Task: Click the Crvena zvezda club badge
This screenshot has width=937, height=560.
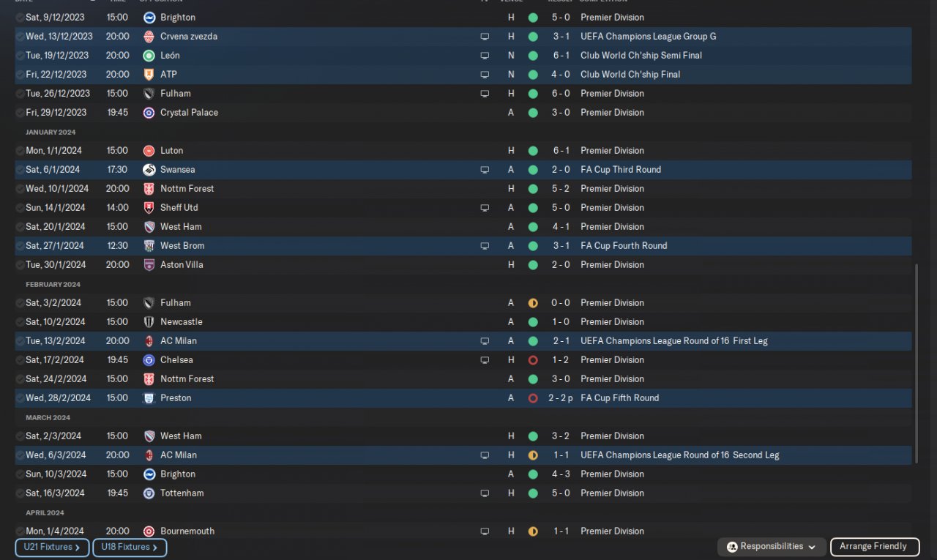Action: [149, 37]
